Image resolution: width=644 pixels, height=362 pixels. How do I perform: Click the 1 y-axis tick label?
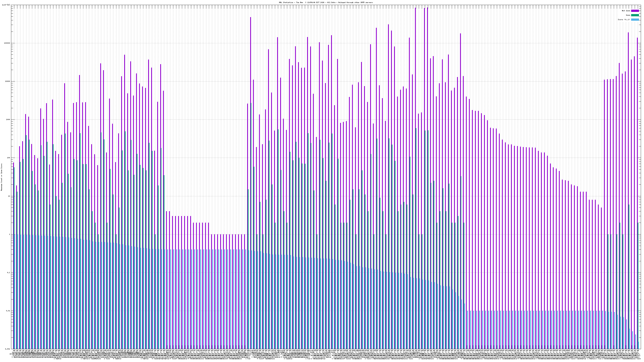pos(9,234)
